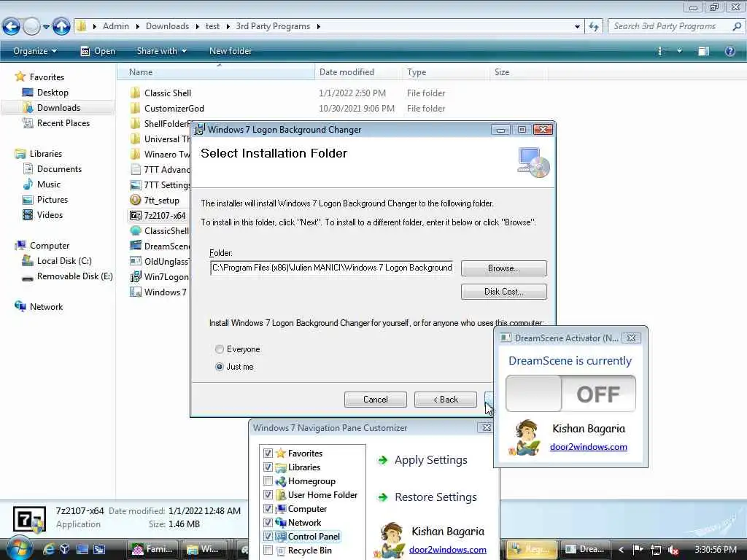The height and width of the screenshot is (560, 747).
Task: Check the Recycle Bin checkbox
Action: [x=268, y=550]
